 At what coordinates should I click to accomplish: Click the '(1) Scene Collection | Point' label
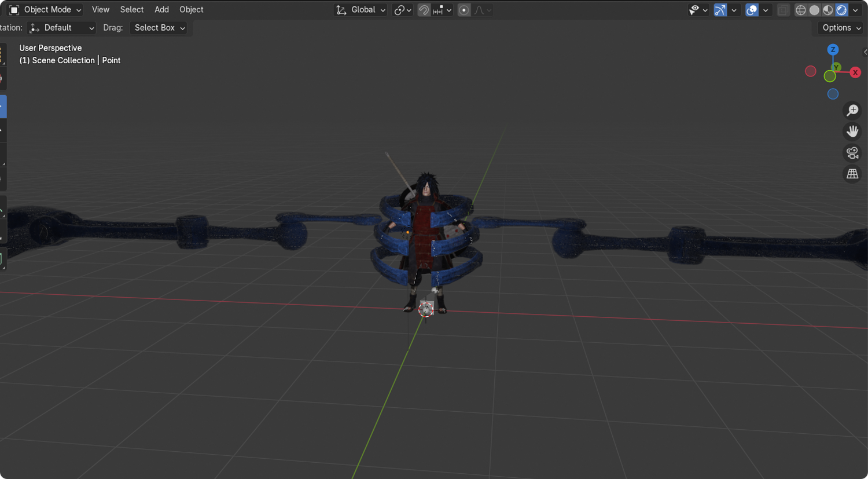70,60
